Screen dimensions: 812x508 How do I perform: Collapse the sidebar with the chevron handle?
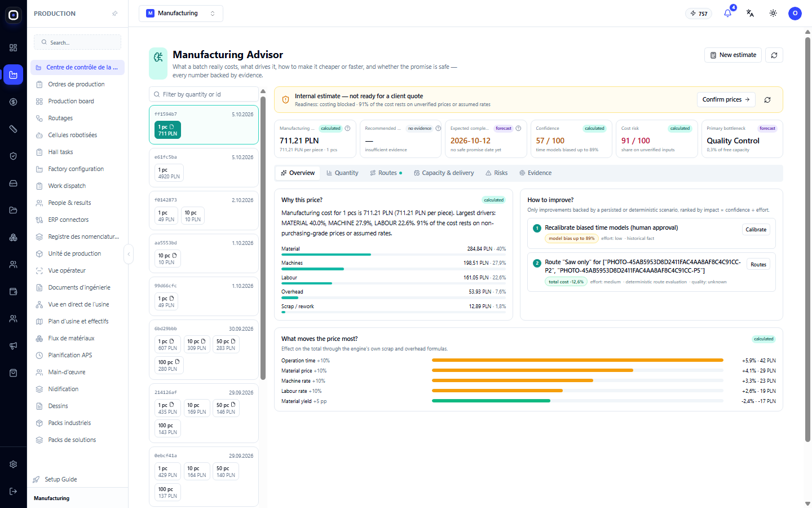click(129, 254)
